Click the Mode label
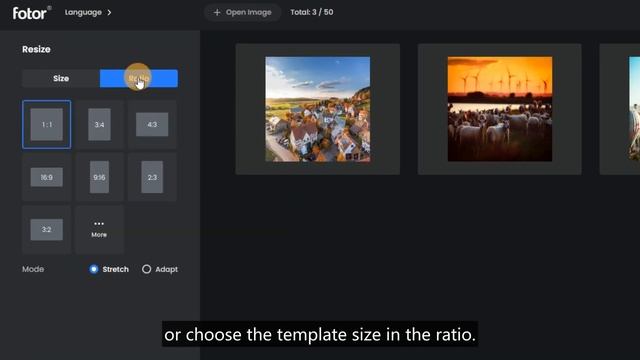Screen dimensions: 640x360 pyautogui.click(x=33, y=269)
